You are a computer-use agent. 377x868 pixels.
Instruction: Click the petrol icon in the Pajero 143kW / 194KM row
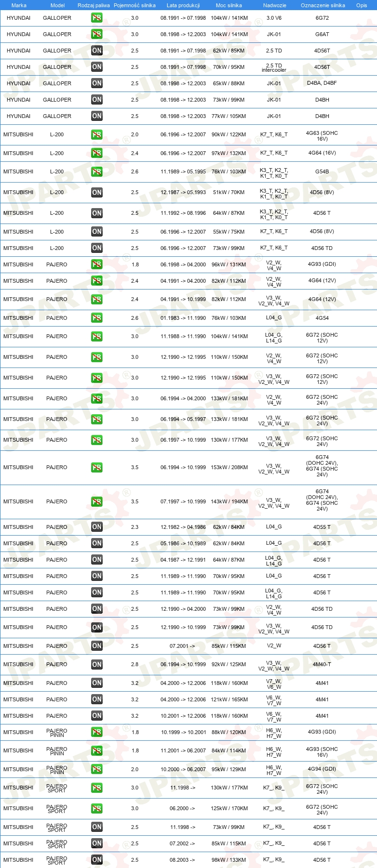click(x=97, y=502)
